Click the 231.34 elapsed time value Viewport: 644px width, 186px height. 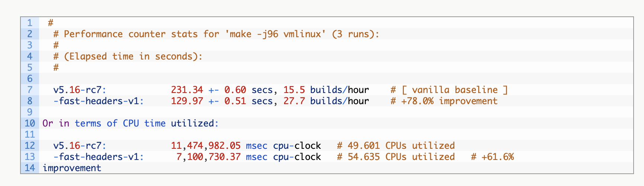point(187,90)
